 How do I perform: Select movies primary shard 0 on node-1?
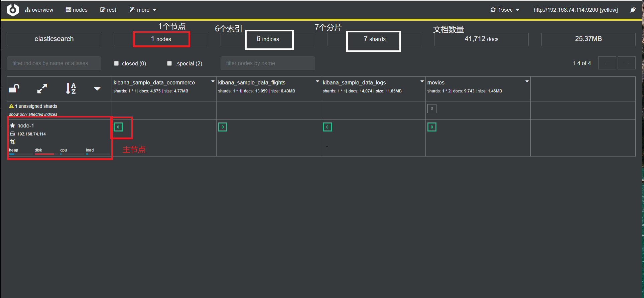[432, 127]
